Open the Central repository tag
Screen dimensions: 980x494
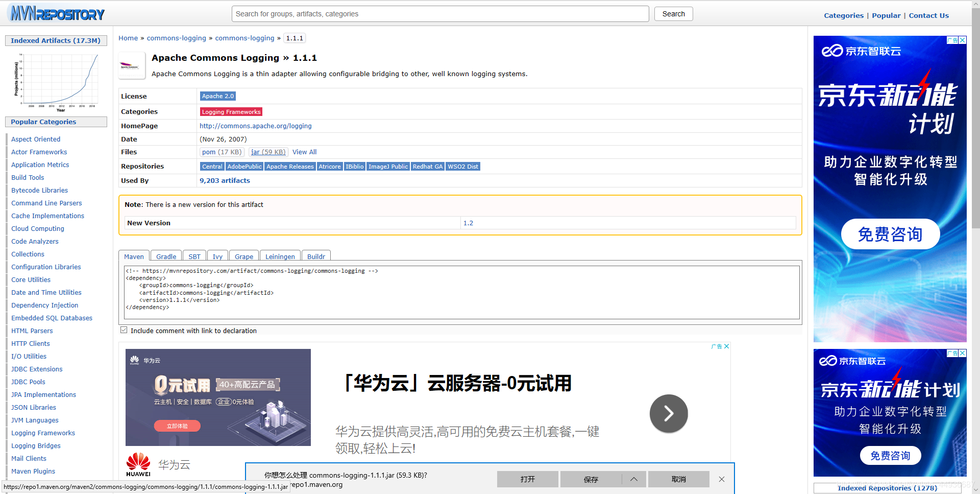212,167
